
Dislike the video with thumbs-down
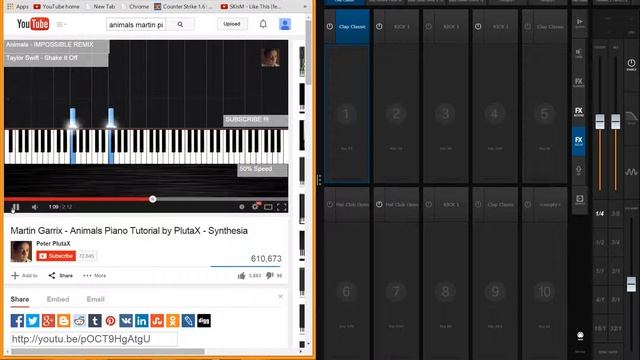[269, 276]
